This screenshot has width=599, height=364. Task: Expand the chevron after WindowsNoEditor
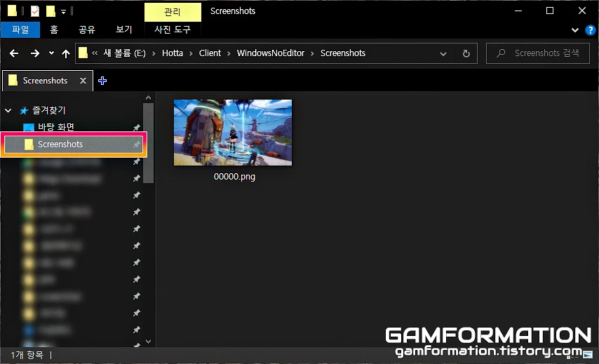[x=312, y=53]
